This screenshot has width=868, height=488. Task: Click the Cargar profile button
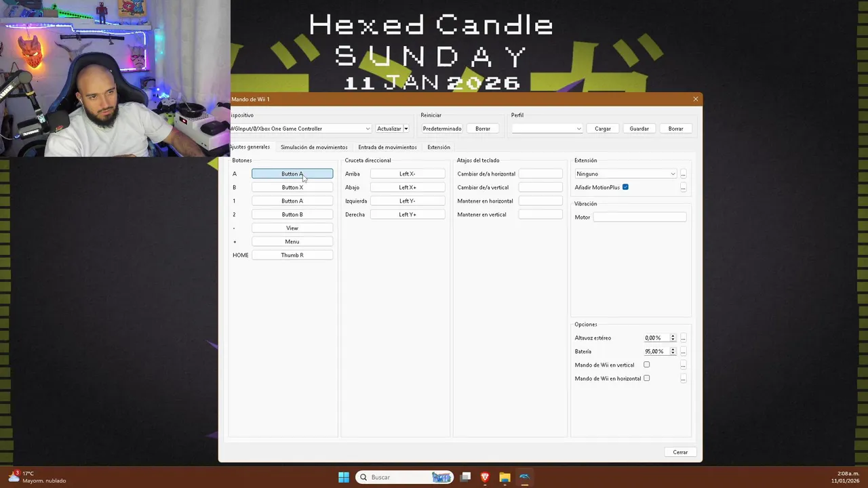tap(603, 129)
